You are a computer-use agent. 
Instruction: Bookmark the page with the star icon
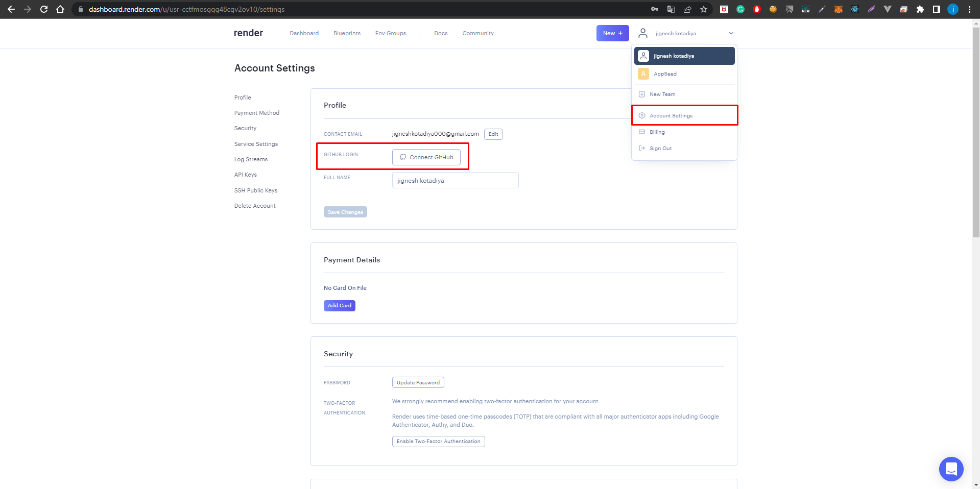[704, 9]
